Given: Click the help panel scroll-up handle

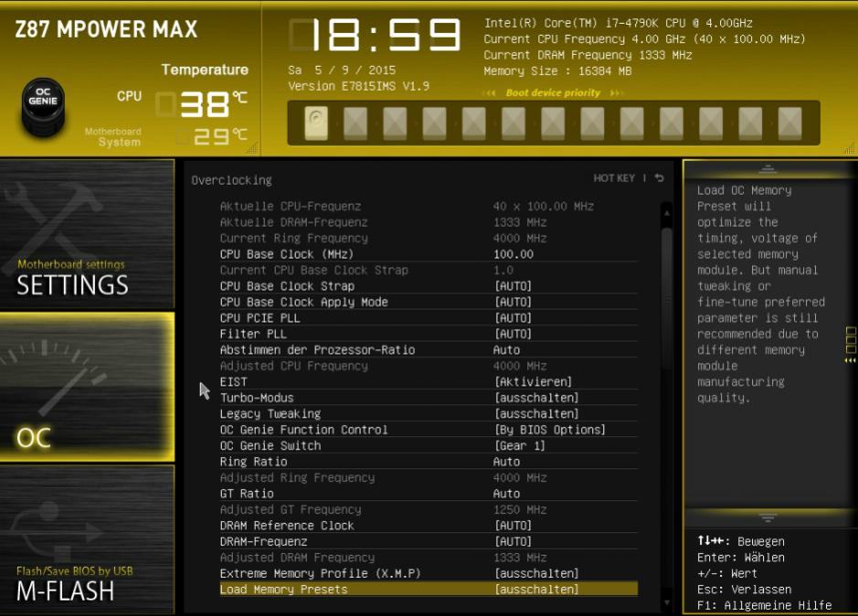Looking at the screenshot, I should pyautogui.click(x=768, y=169).
